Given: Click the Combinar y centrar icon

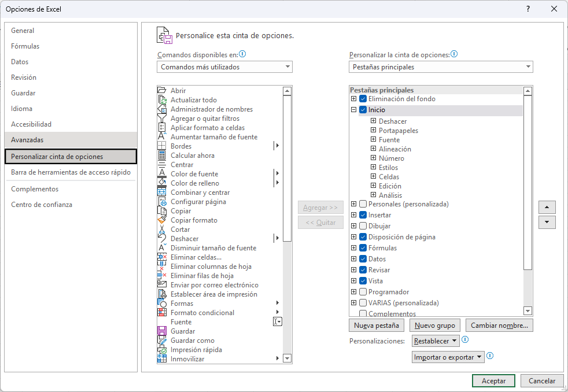Looking at the screenshot, I should coord(161,192).
